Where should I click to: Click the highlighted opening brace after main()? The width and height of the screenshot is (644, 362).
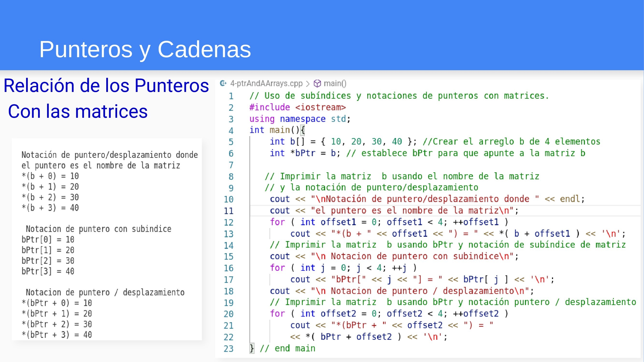pyautogui.click(x=303, y=130)
